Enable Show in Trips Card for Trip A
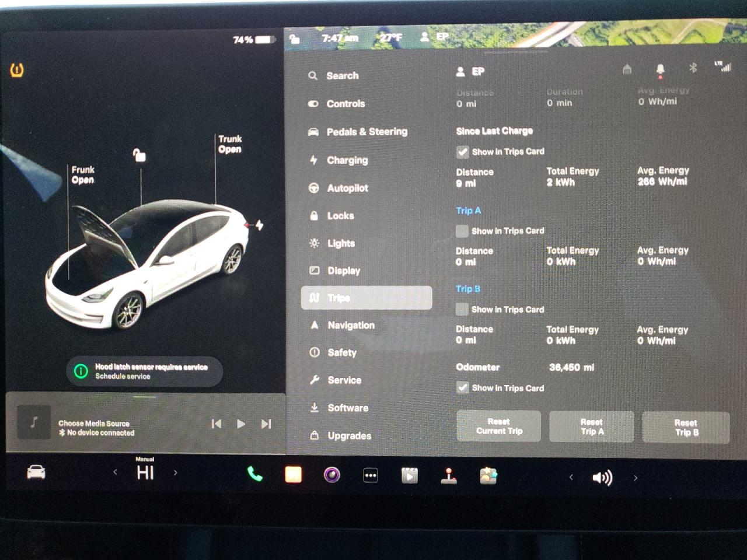 462,231
